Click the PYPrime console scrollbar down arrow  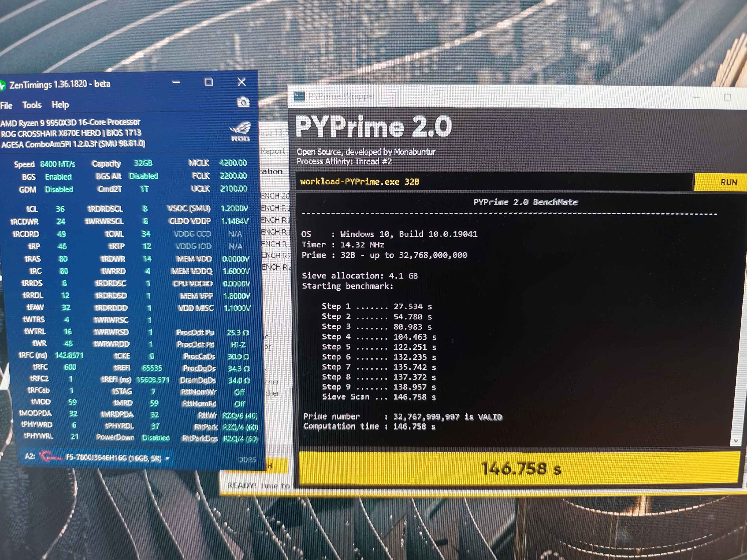tap(736, 441)
